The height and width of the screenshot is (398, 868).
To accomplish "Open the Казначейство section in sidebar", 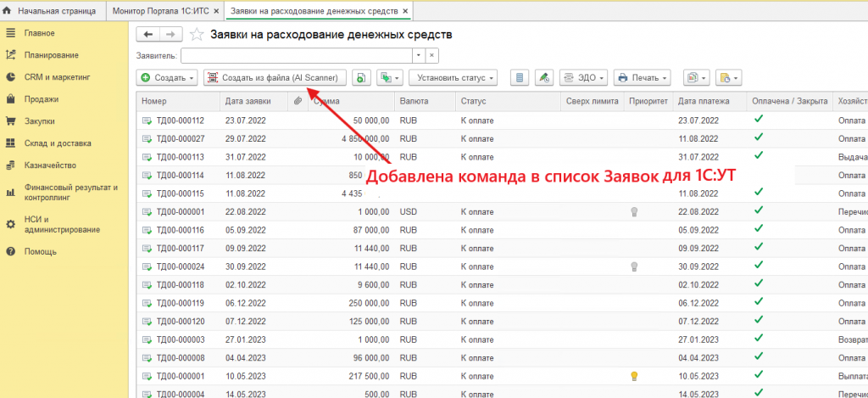I will [50, 165].
